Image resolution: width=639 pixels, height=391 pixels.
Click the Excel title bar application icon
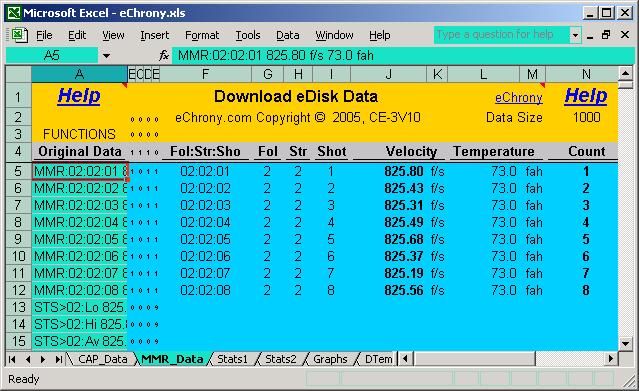pyautogui.click(x=13, y=13)
